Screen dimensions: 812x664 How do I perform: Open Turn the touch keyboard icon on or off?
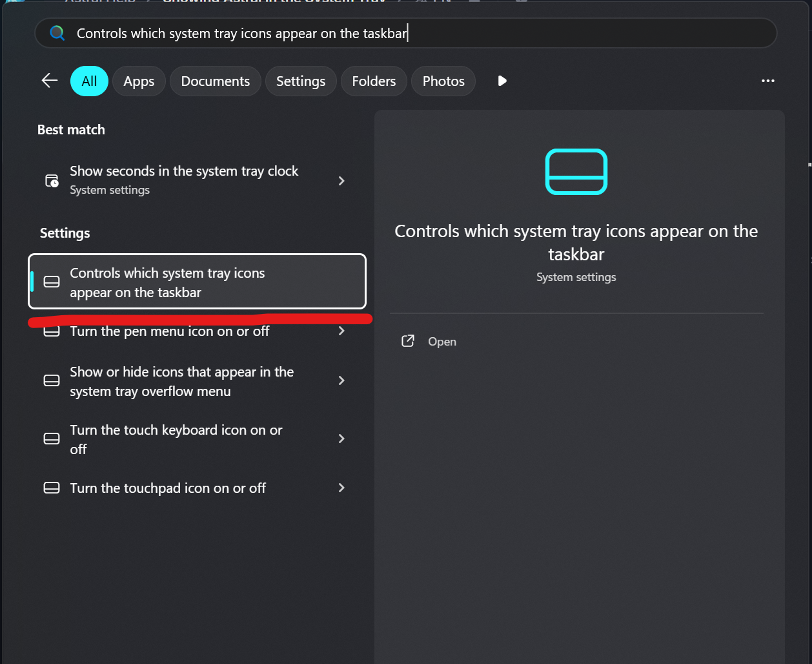click(x=197, y=439)
